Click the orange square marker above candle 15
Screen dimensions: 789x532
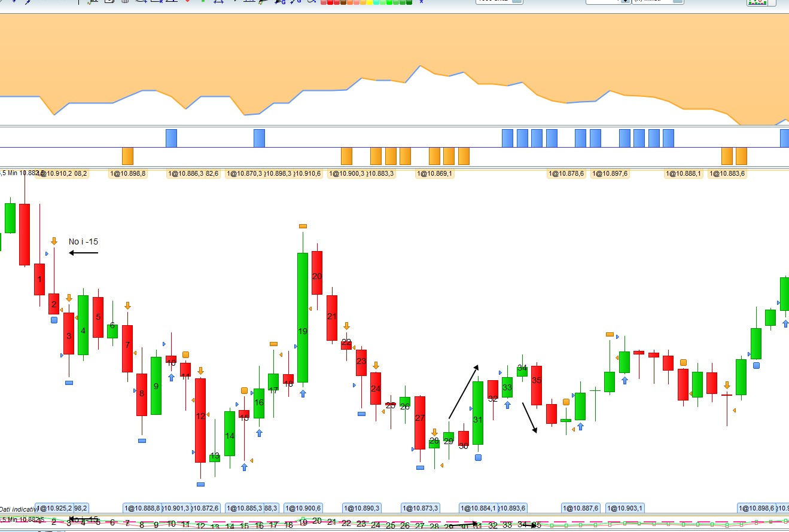(244, 390)
